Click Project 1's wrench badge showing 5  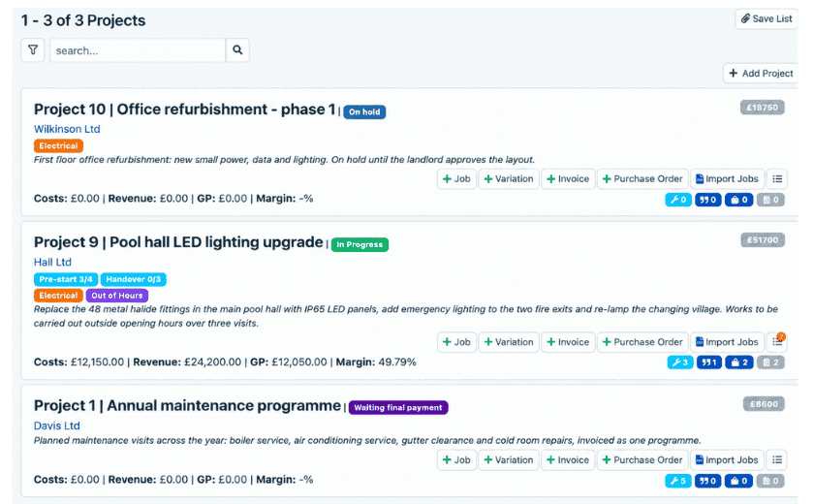point(678,481)
